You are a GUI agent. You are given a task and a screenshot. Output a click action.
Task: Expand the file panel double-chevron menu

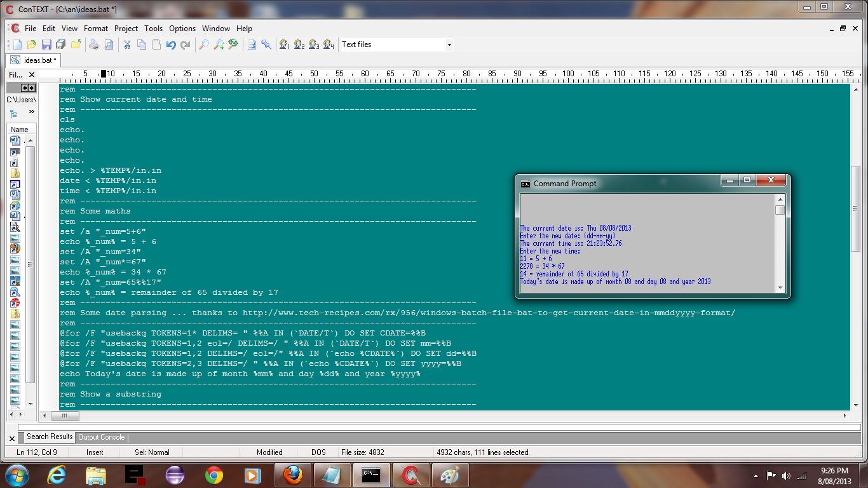tap(31, 112)
